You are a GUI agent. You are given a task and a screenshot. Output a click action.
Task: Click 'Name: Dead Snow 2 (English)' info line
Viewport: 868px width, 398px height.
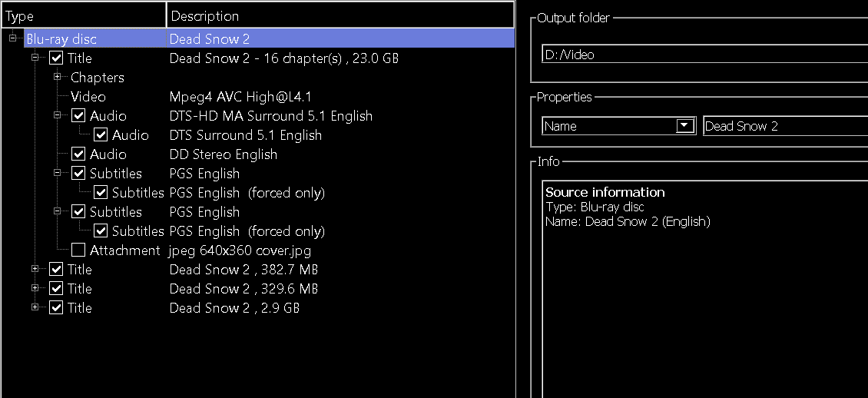point(628,221)
